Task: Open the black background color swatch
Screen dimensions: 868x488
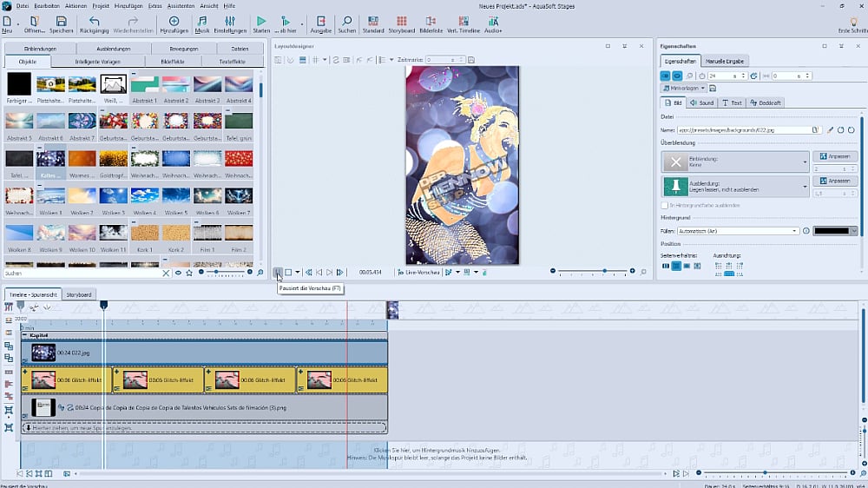Action: (836, 231)
